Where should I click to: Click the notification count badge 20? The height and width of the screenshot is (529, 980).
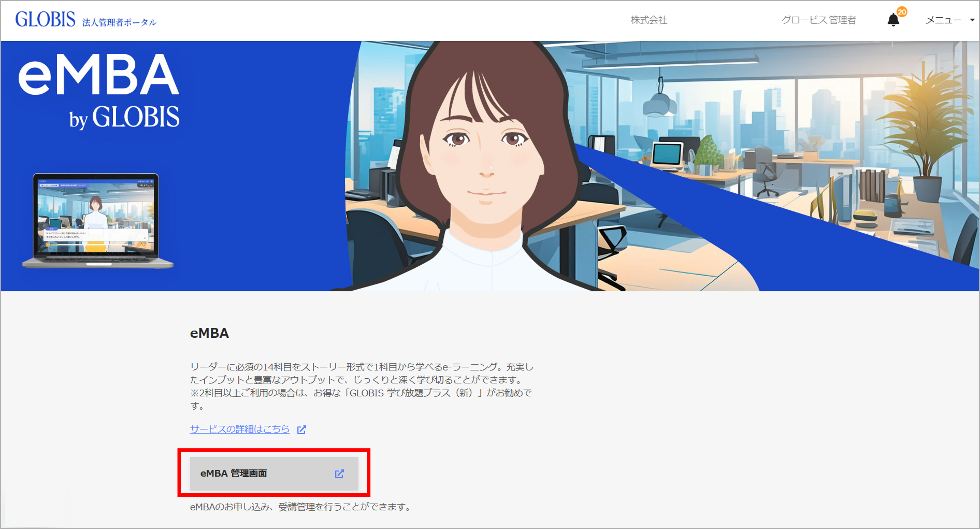click(902, 12)
